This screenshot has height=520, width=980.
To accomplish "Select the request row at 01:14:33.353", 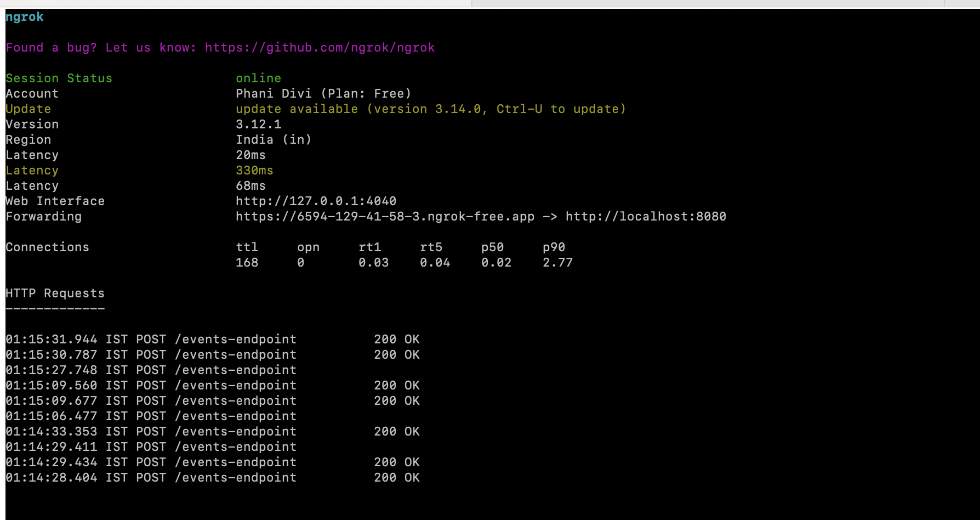I will [x=213, y=432].
